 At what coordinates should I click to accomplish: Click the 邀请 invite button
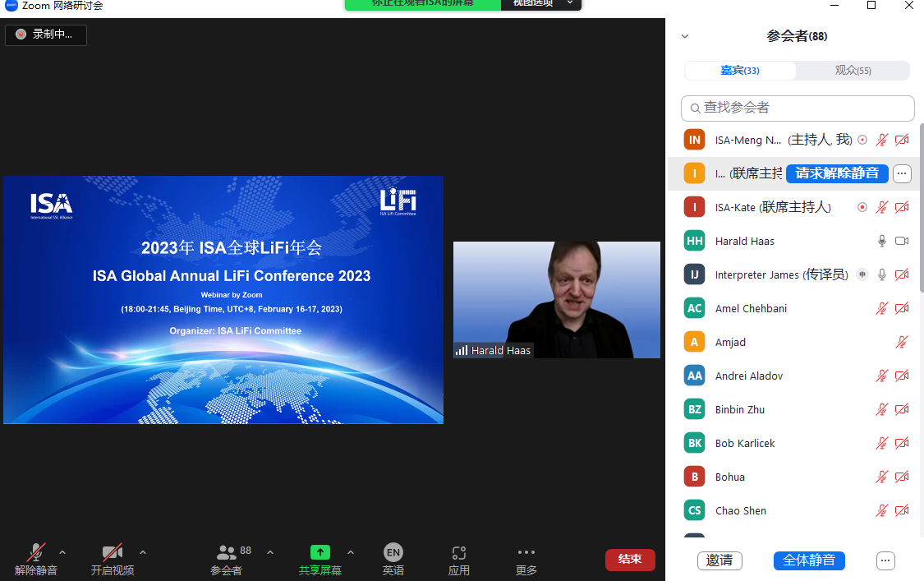tap(719, 560)
